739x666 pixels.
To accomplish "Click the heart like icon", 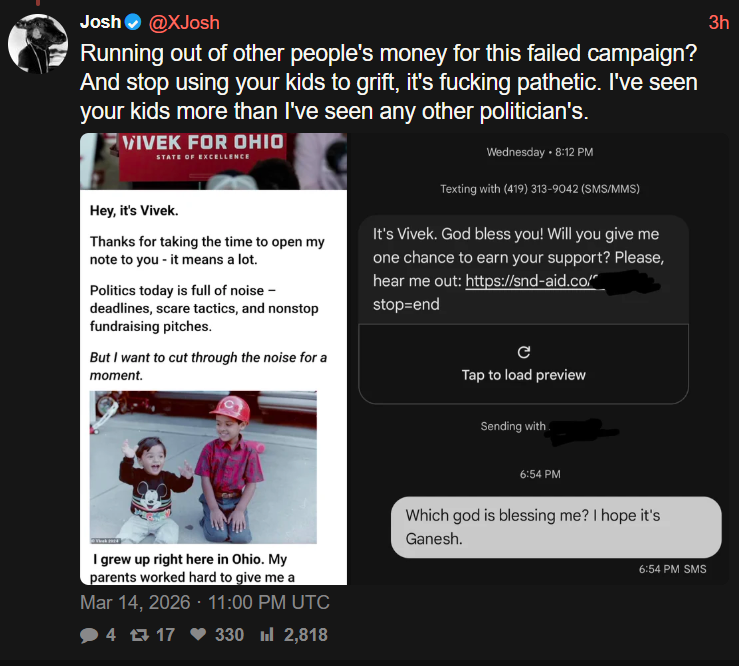I will click(198, 634).
